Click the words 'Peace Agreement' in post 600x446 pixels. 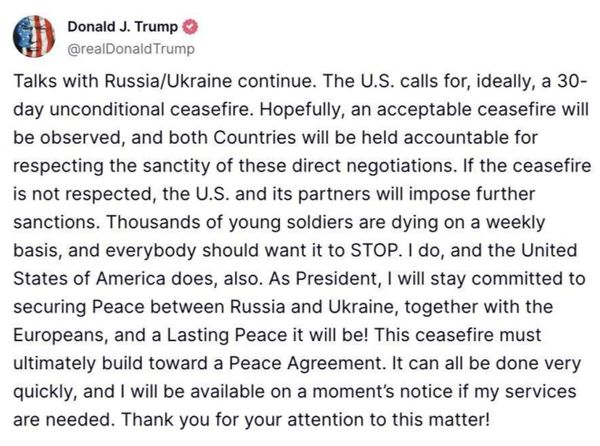point(305,363)
